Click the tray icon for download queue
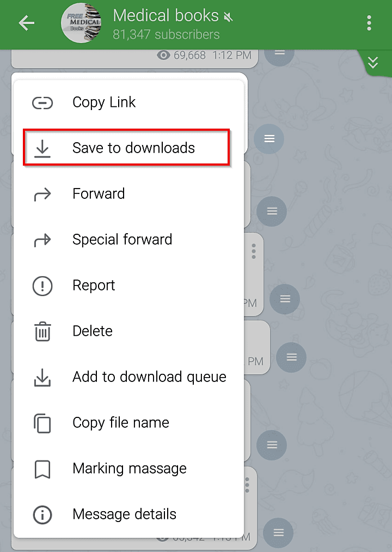 click(42, 378)
